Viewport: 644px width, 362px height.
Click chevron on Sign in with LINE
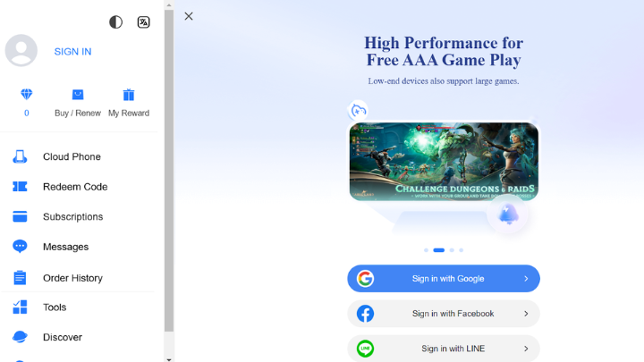(x=526, y=349)
